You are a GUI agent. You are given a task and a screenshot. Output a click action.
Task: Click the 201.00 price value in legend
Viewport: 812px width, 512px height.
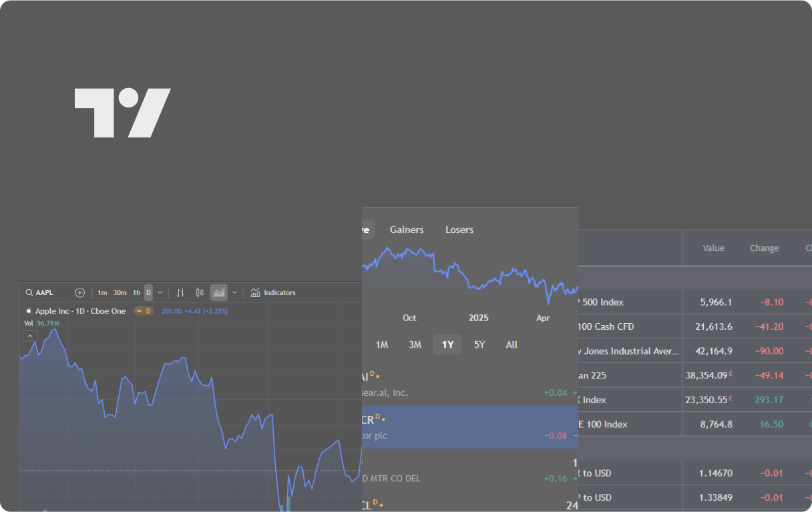(172, 311)
